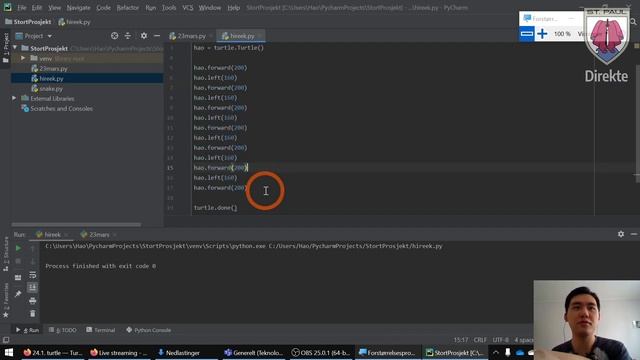Image resolution: width=640 pixels, height=360 pixels.
Task: Place cursor on turtle.done() line
Action: pos(215,208)
